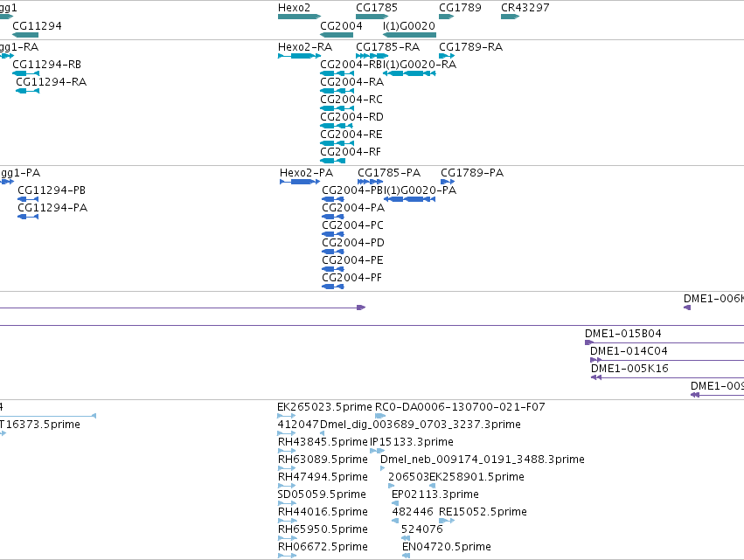744x560 pixels.
Task: Select the CG2004-PB protein label
Action: [x=353, y=190]
